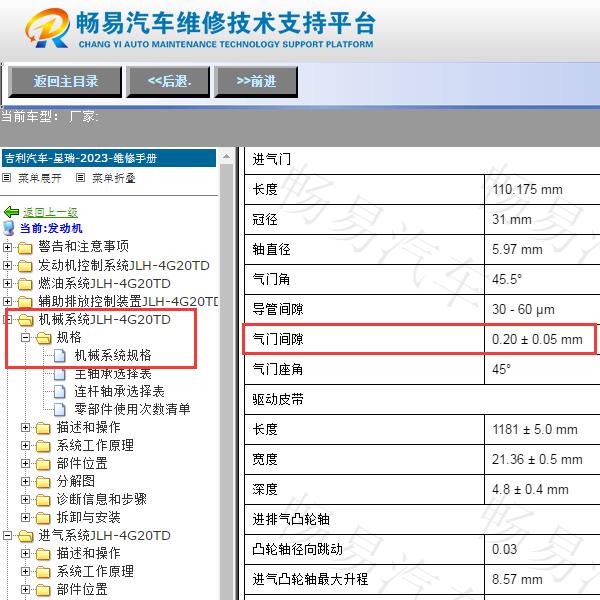Click the green back arrow icon
Viewport: 600px width, 600px height.
[11, 212]
